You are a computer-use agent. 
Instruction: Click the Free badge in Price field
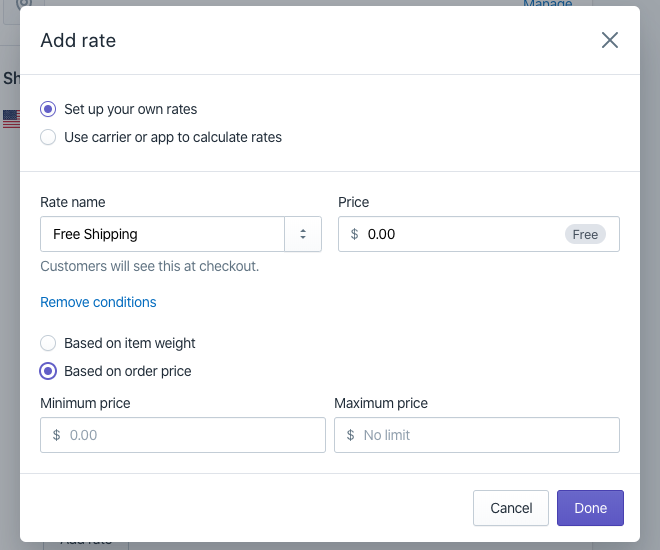click(x=585, y=234)
